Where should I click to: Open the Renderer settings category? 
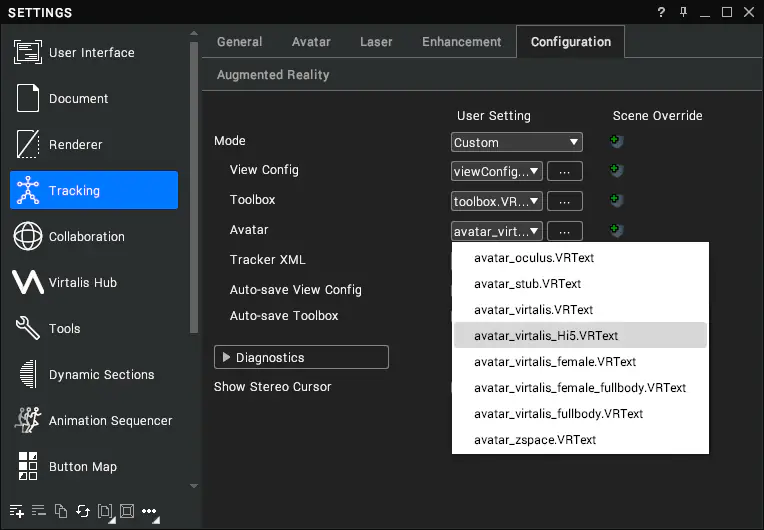point(94,144)
